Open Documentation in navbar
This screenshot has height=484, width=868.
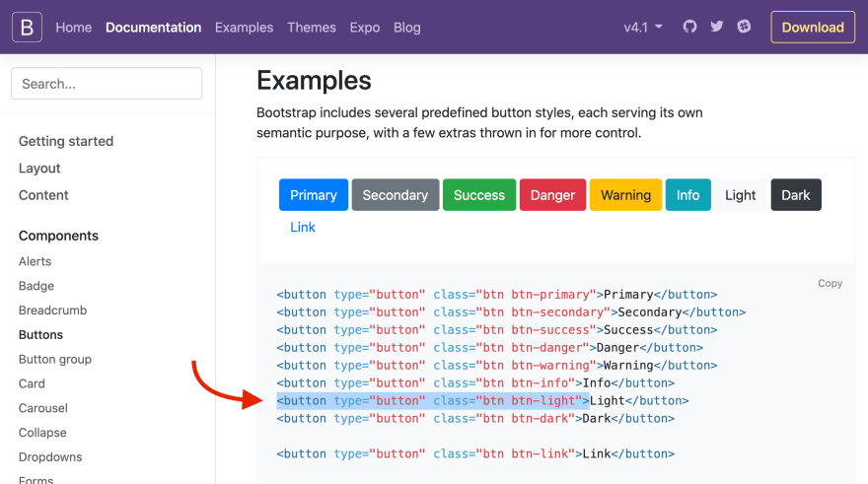tap(153, 27)
